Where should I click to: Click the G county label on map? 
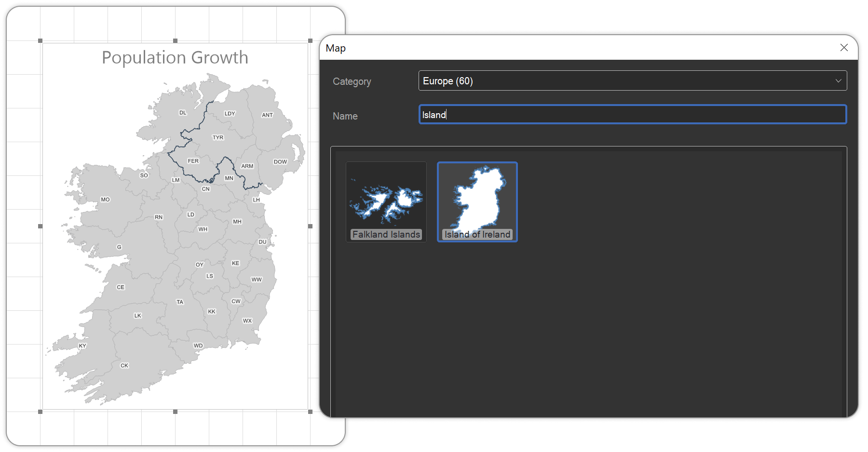pyautogui.click(x=119, y=247)
